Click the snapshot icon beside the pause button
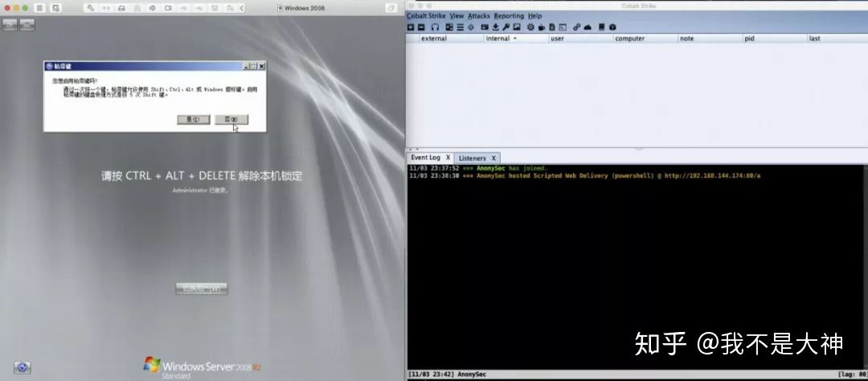This screenshot has width=868, height=381. point(55,8)
